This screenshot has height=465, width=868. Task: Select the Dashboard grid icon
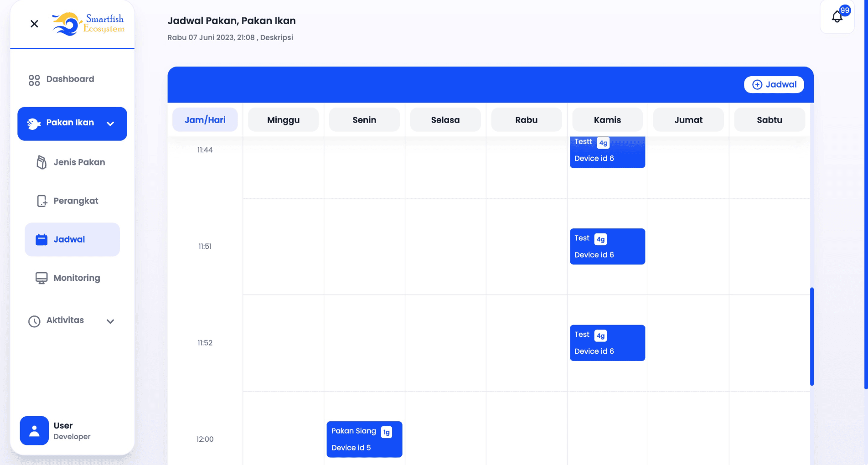pyautogui.click(x=34, y=79)
